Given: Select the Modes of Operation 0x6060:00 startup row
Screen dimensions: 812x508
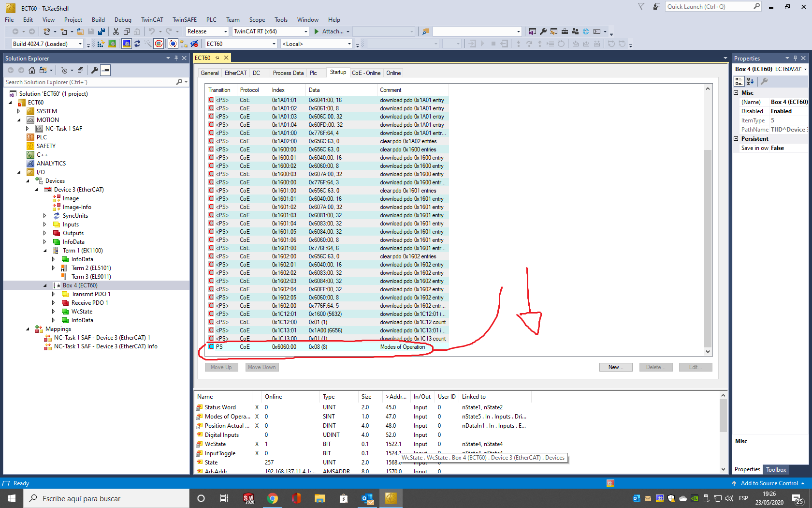Looking at the screenshot, I should pyautogui.click(x=327, y=347).
